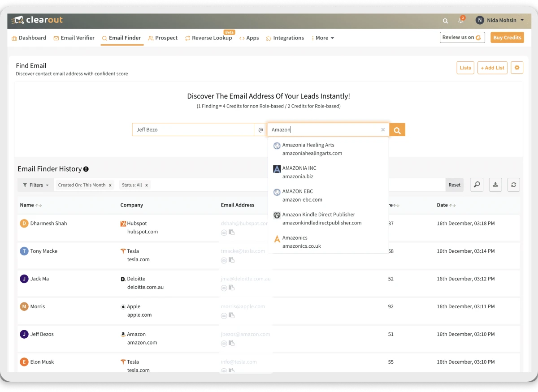
Task: Click the history search magnifier button
Action: (477, 185)
